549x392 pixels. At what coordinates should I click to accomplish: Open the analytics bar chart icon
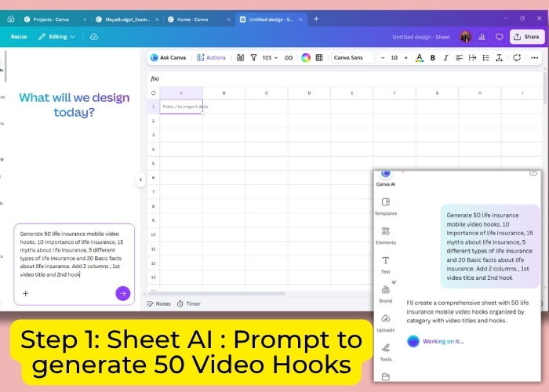coord(482,37)
